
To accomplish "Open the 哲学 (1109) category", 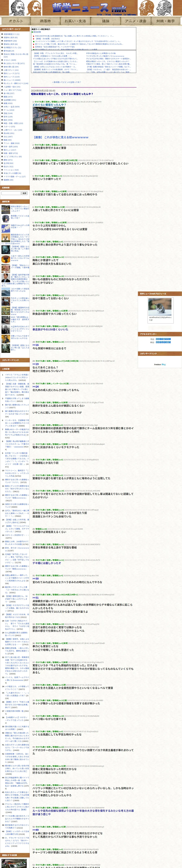I will click(8, 117).
